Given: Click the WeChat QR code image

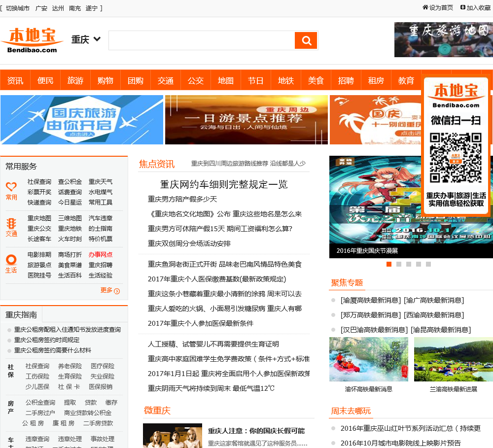Looking at the screenshot, I should click(456, 158).
